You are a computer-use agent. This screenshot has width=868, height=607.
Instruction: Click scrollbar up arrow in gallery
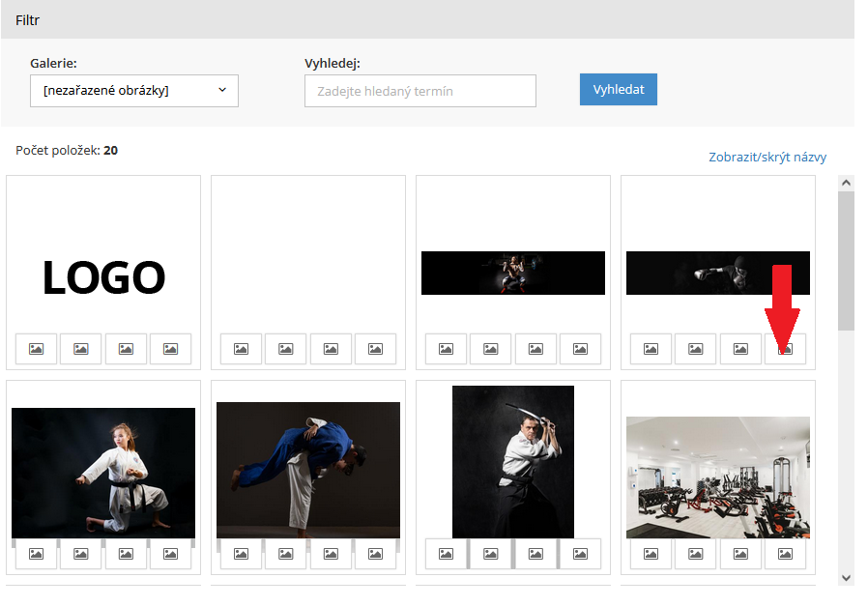click(846, 183)
